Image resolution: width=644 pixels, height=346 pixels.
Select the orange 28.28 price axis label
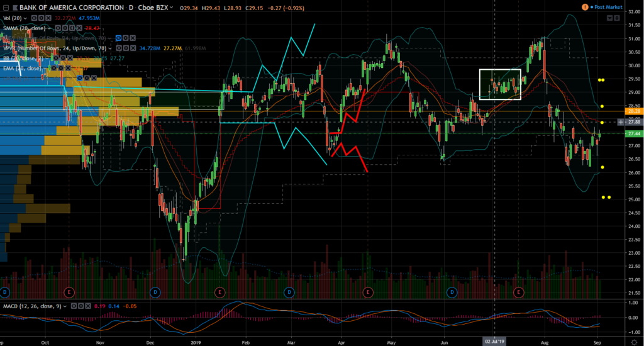634,111
